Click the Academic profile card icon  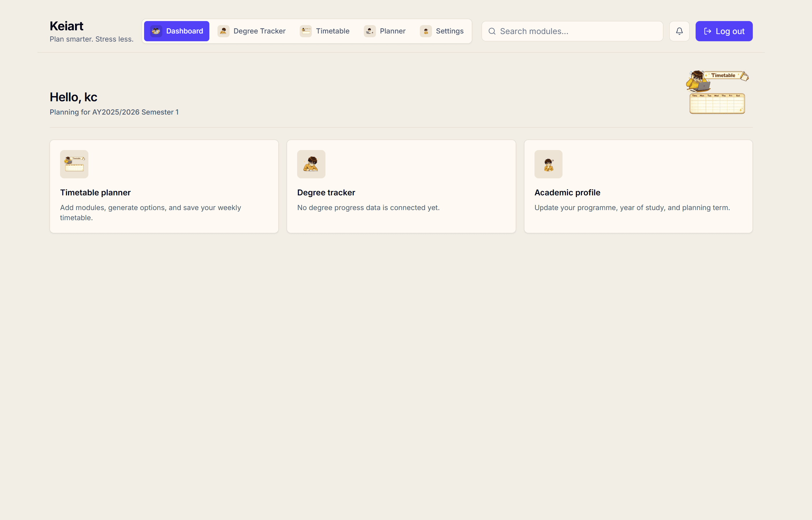coord(548,164)
